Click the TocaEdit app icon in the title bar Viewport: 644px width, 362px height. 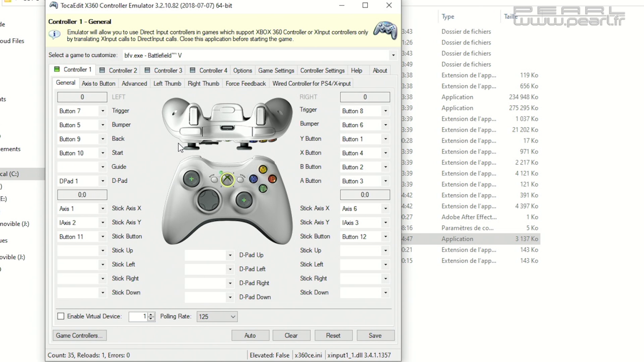tap(53, 5)
